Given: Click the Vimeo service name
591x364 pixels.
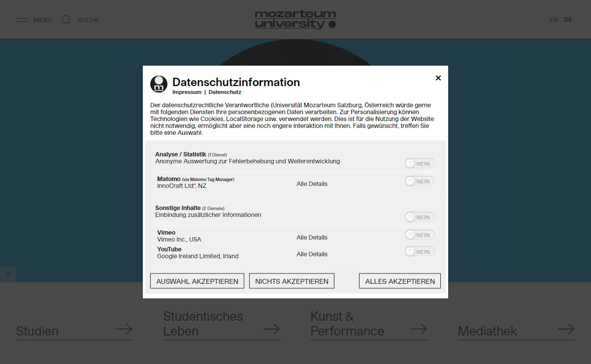Looking at the screenshot, I should click(166, 233).
